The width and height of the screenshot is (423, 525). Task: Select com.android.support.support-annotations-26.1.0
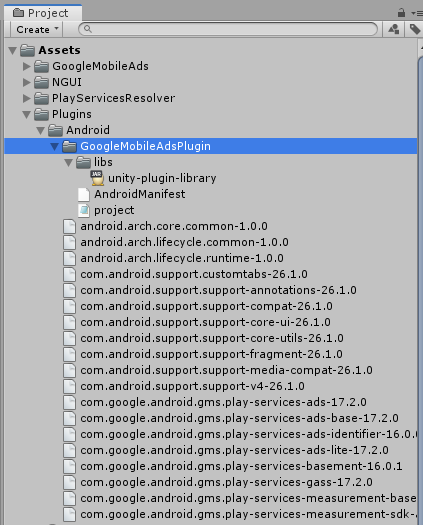218,290
